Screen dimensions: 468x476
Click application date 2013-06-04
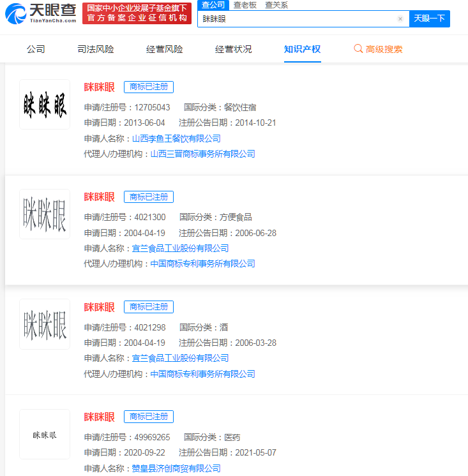click(144, 123)
